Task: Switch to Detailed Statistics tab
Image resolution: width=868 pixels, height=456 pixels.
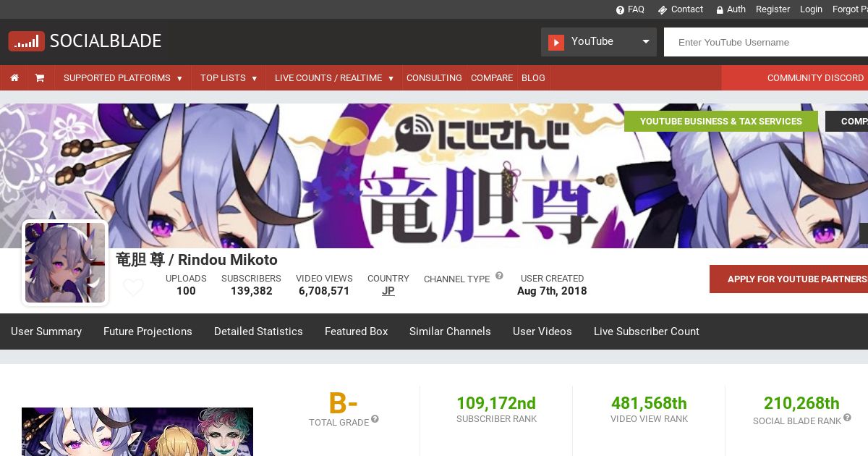Action: coord(258,332)
